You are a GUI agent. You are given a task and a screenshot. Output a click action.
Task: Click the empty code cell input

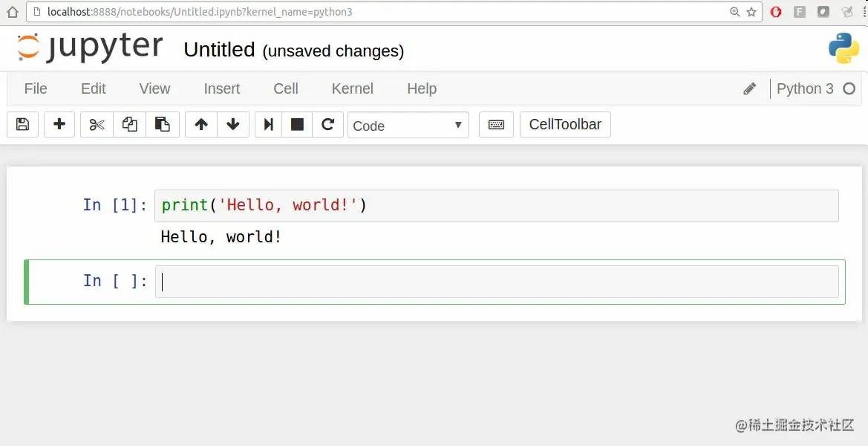click(496, 282)
